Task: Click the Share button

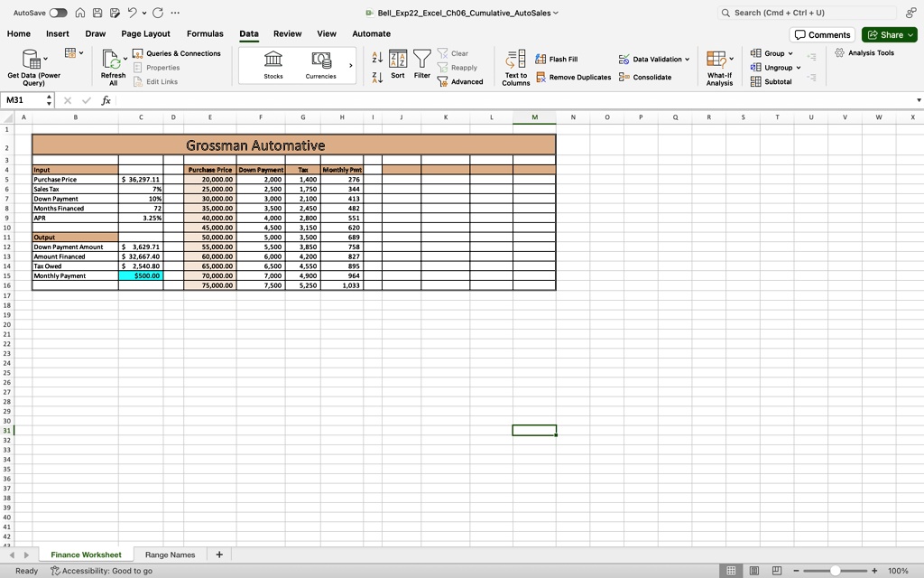Action: click(889, 33)
